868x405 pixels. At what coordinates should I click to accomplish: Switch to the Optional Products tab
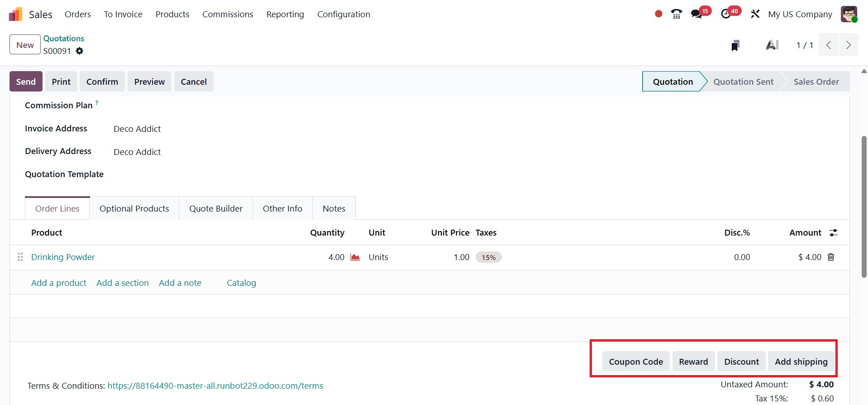click(134, 209)
